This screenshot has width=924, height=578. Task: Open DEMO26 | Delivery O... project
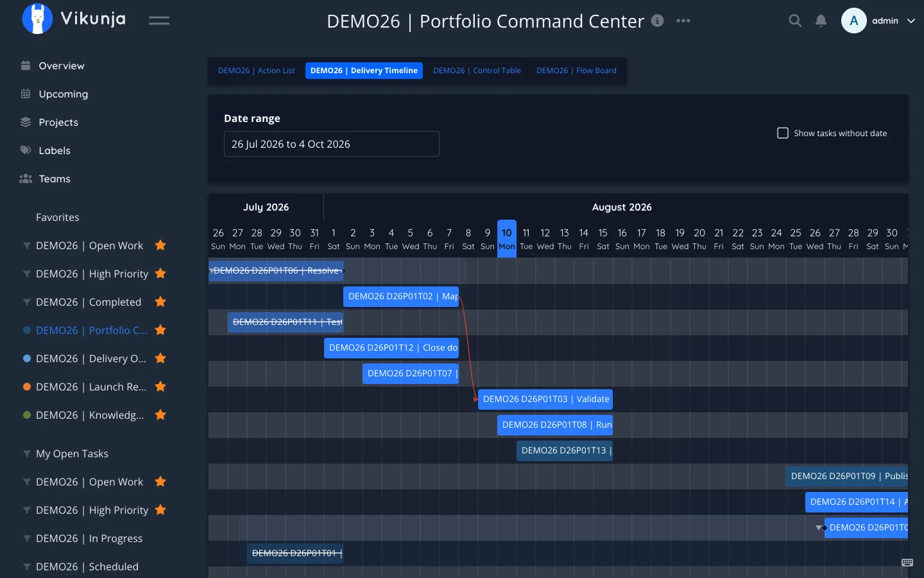tap(91, 358)
